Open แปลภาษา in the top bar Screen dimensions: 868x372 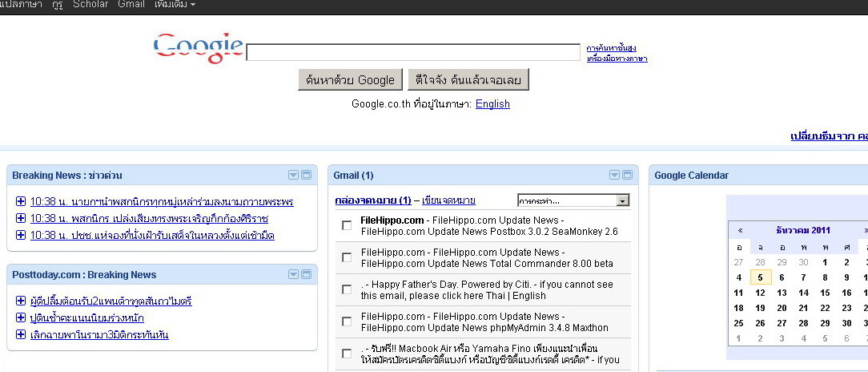pos(21,5)
